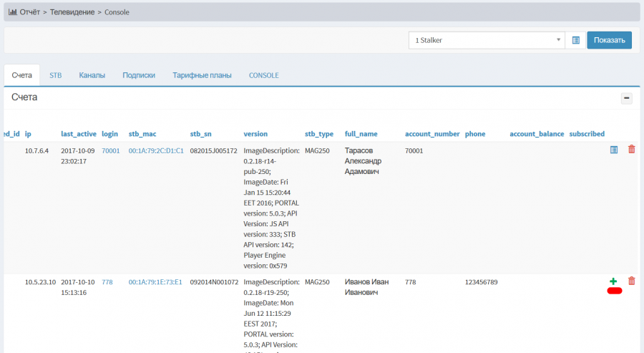Viewport: 644px width, 353px height.
Task: Click Телевидение in the breadcrumb
Action: pyautogui.click(x=72, y=12)
